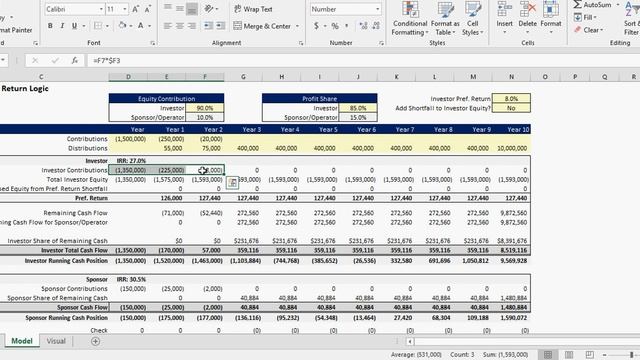Viewport: 640px width, 360px height.
Task: Apply percent style format
Action: (x=335, y=26)
